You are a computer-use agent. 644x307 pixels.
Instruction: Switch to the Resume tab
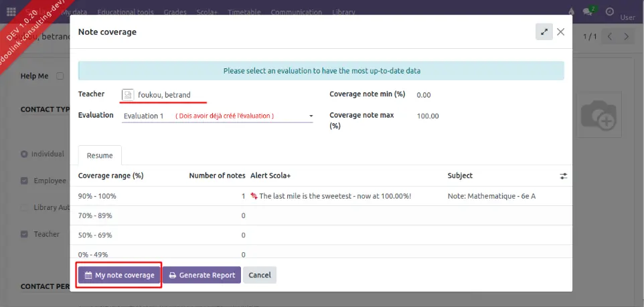[100, 155]
